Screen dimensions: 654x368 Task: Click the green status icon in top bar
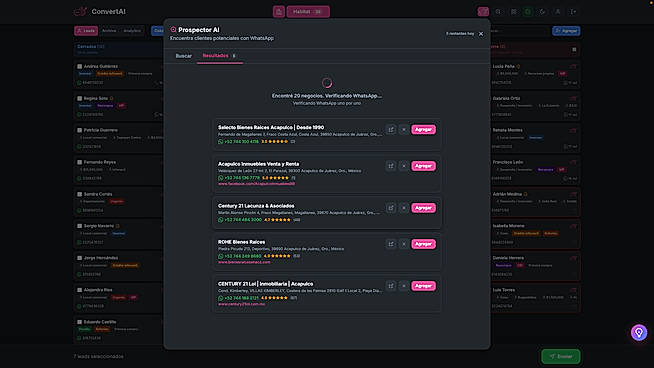[x=528, y=12]
